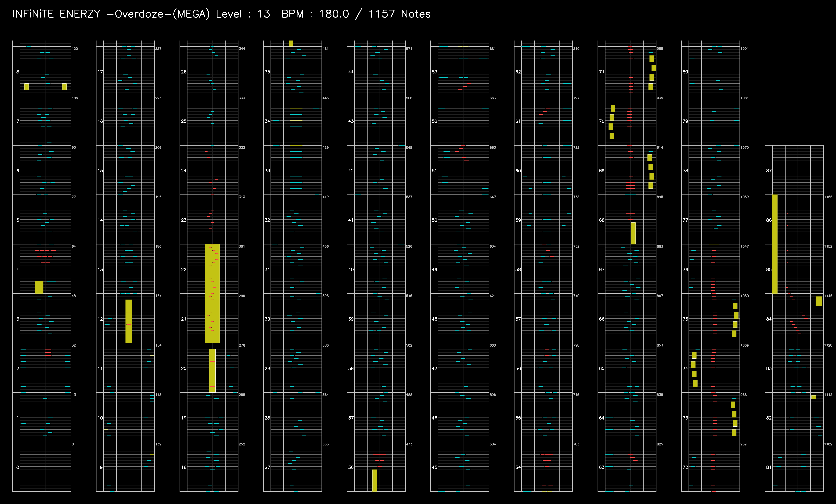836x504 pixels.
Task: Select measure number label 87
Action: pos(769,171)
